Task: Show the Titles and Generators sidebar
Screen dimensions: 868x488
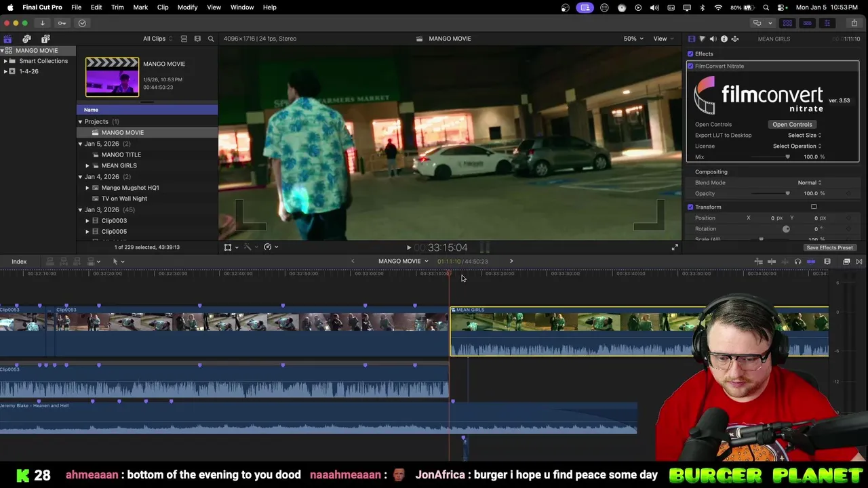Action: [x=45, y=39]
